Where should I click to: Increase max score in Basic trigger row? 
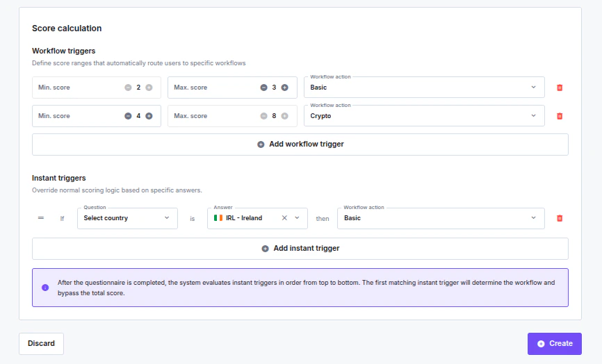point(284,88)
